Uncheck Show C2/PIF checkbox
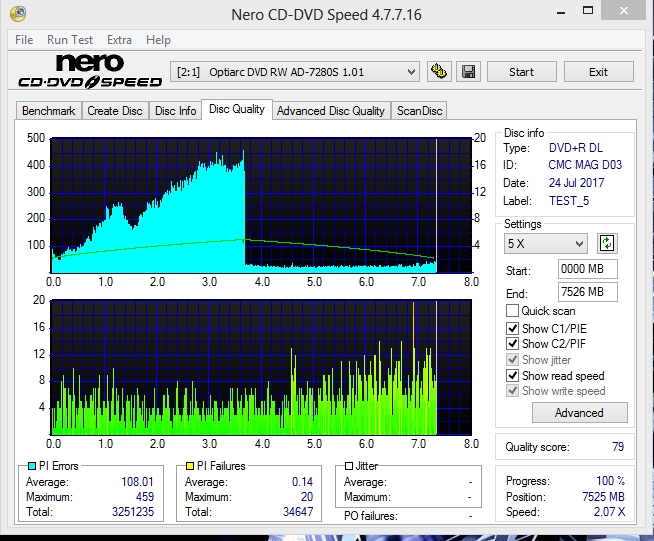 pos(512,344)
